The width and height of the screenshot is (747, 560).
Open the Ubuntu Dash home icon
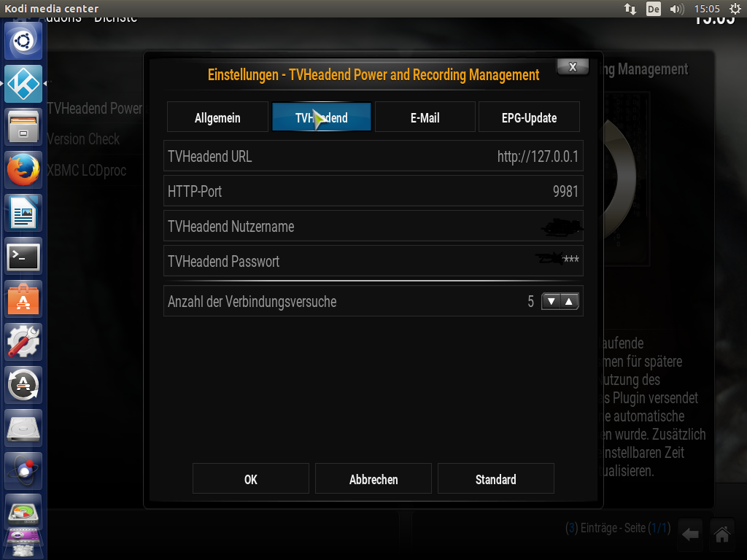[x=23, y=41]
